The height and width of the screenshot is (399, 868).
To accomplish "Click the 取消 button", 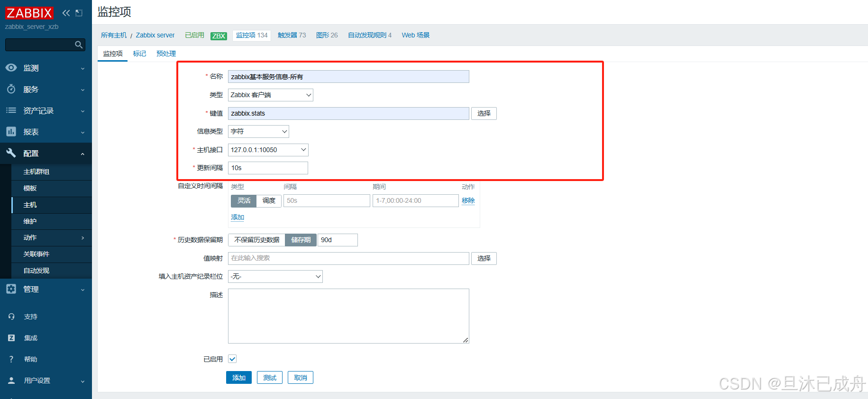I will [301, 378].
